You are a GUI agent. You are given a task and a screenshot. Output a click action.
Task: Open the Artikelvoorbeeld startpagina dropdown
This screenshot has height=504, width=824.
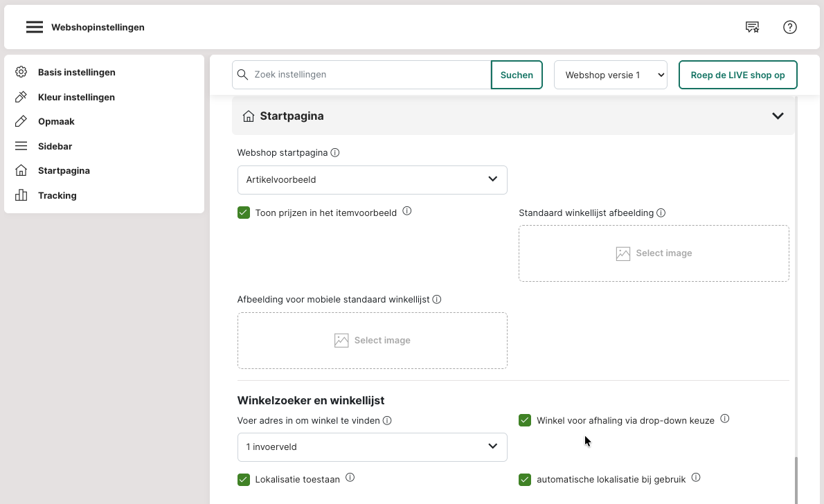coord(372,179)
